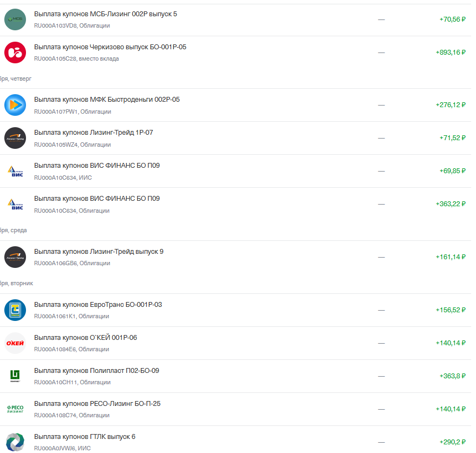476x453 pixels.
Task: Click +140,14 ₽ in the О`КЕЙ row
Action: tap(451, 343)
